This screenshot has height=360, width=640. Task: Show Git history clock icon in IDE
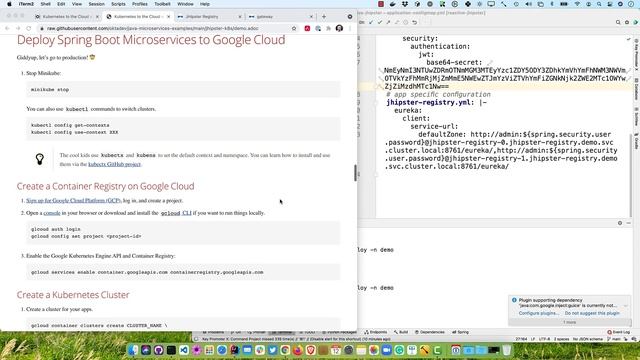tap(406, 22)
